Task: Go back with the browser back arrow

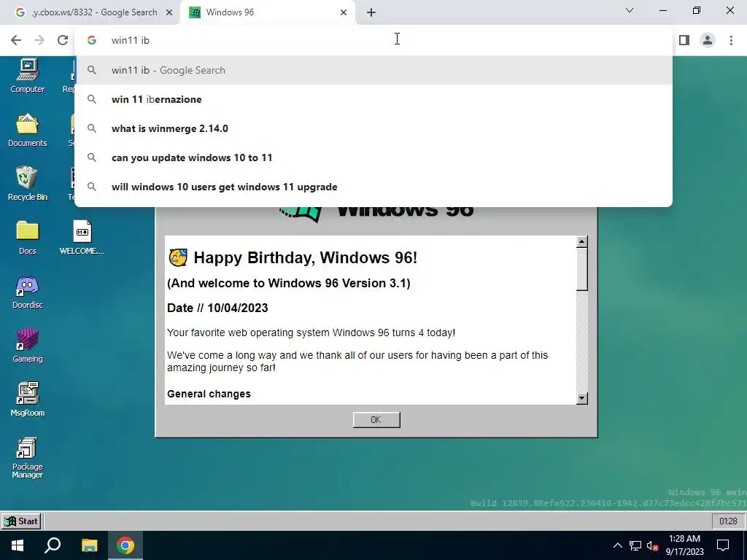Action: (x=16, y=40)
